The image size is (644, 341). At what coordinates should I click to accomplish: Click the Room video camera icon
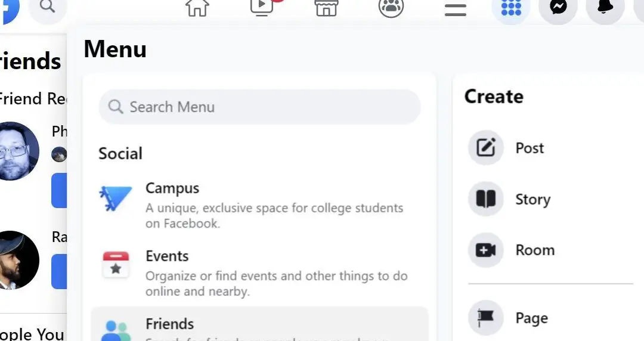pyautogui.click(x=486, y=250)
